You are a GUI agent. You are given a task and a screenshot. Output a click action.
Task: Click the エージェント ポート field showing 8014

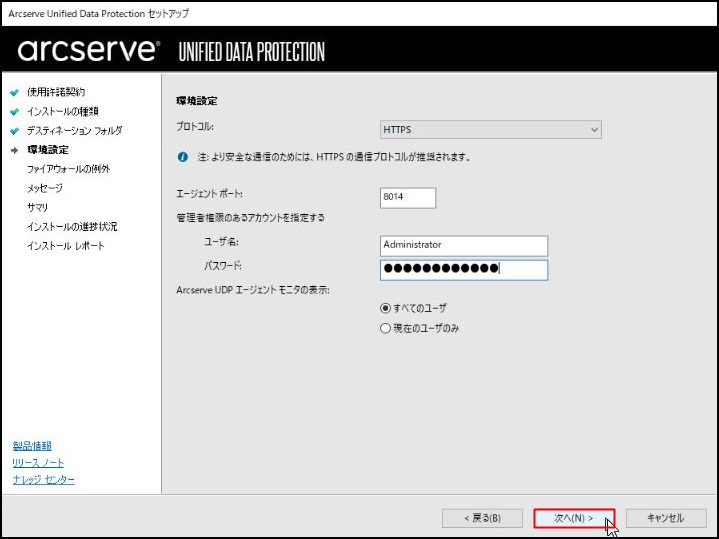pos(408,198)
